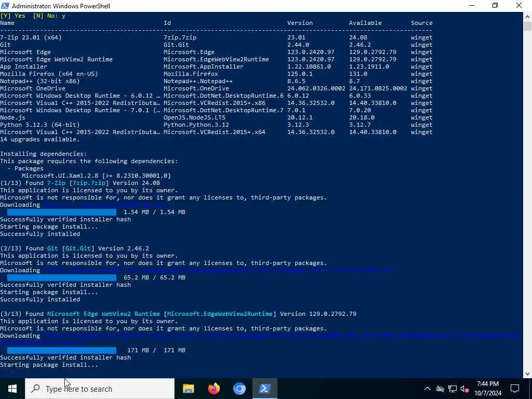
Task: Click the WebView2 Runtime download URL
Action: [x=260, y=339]
